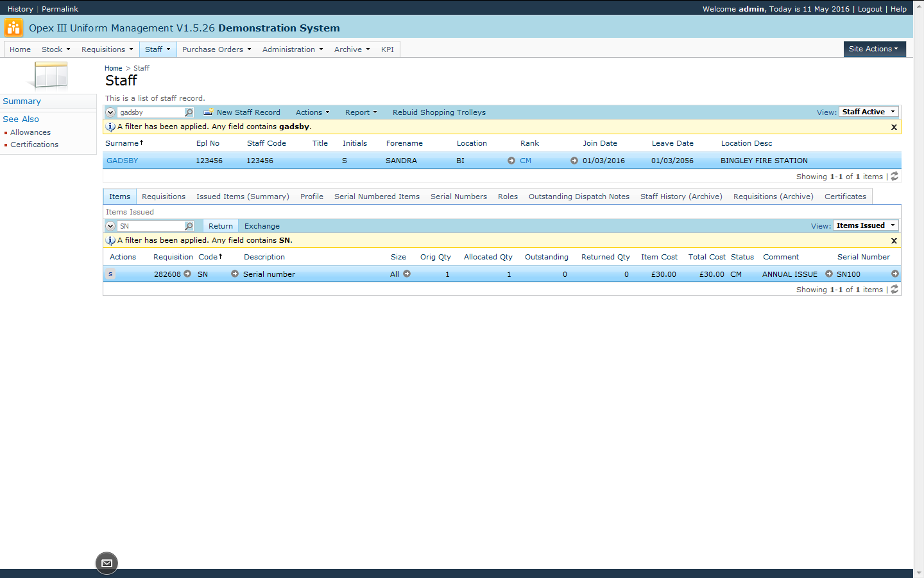Click arrow icon next to location BI
924x578 pixels.
511,161
